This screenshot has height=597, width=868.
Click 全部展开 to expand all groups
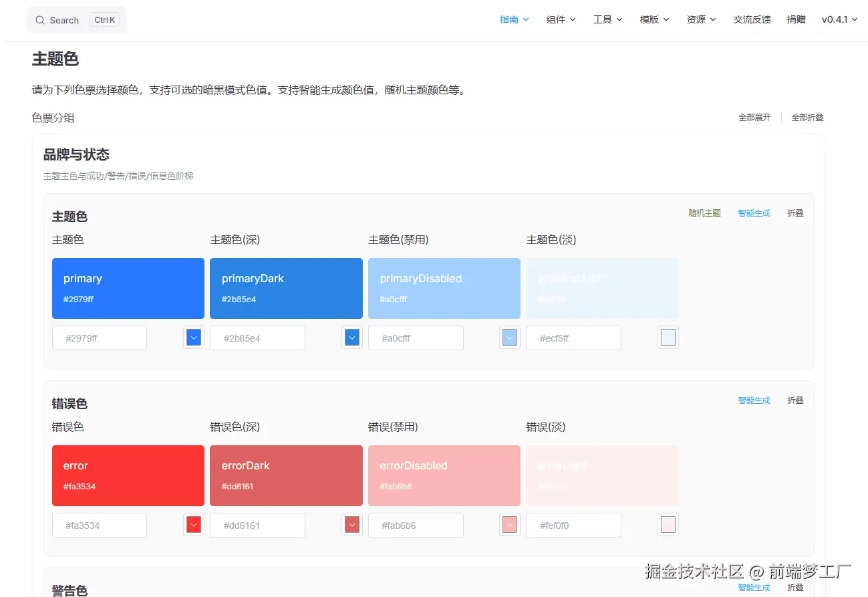pyautogui.click(x=754, y=118)
